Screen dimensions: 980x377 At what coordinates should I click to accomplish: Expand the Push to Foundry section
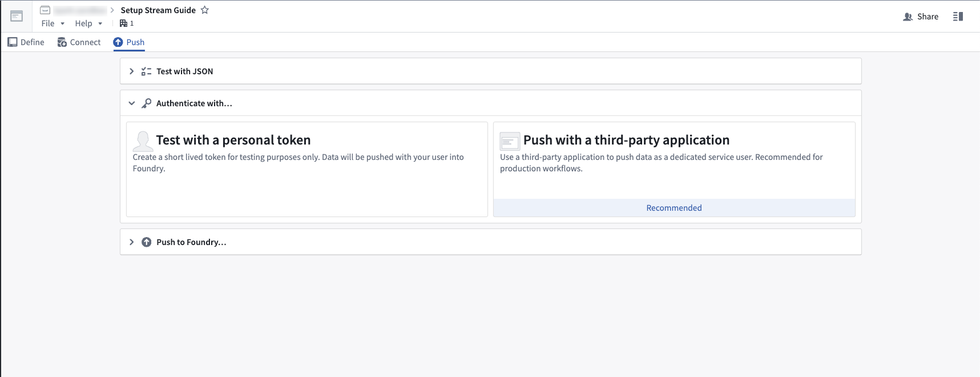tap(132, 242)
